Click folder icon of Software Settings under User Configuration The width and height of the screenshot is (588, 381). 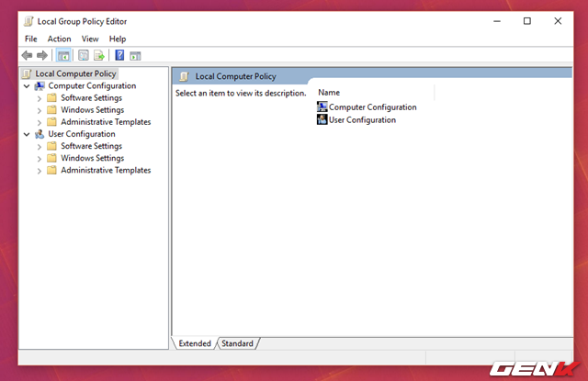[x=51, y=146]
